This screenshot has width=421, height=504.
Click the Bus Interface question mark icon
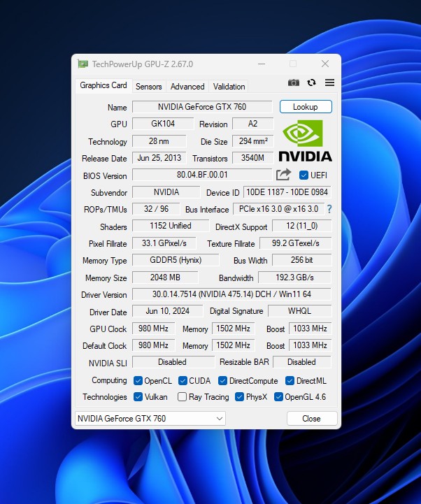point(329,209)
